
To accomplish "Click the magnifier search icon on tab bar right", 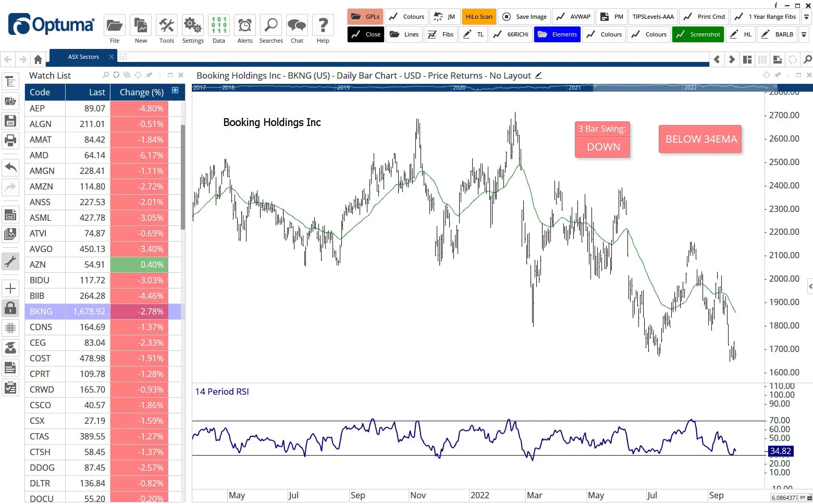I will [807, 59].
